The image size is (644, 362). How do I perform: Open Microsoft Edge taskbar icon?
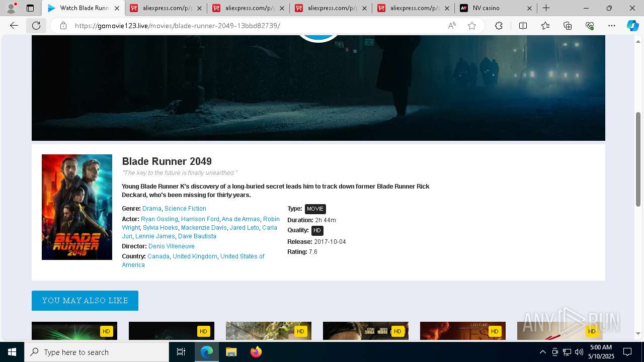207,352
